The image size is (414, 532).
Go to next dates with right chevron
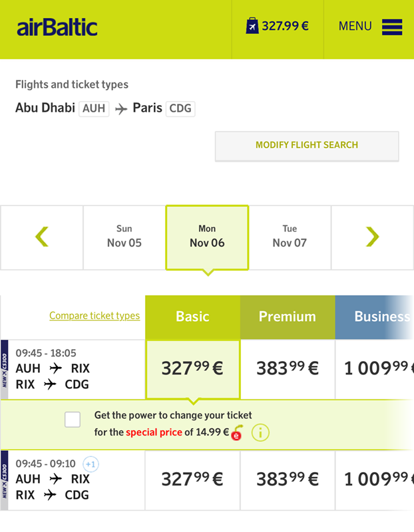[x=373, y=237]
